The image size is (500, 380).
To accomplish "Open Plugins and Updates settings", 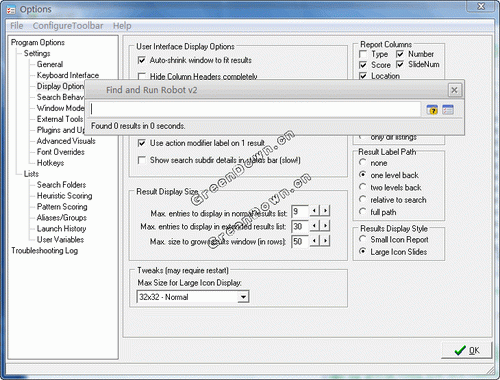I will [60, 130].
